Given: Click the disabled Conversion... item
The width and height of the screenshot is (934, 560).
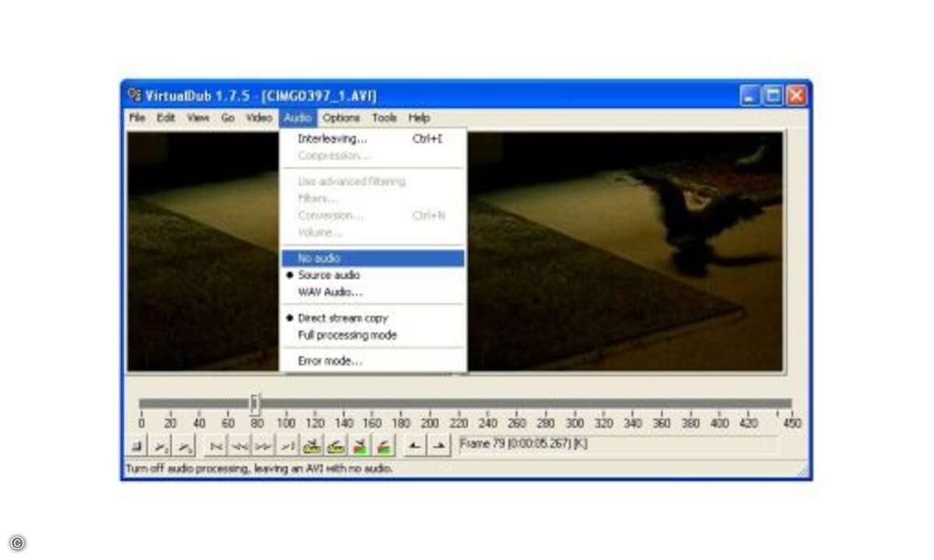Looking at the screenshot, I should (373, 215).
